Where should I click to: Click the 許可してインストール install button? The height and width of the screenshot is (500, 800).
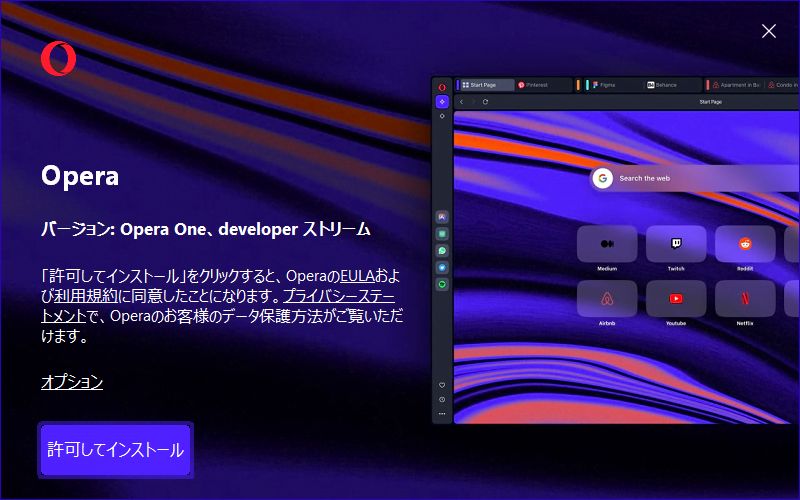(x=115, y=449)
